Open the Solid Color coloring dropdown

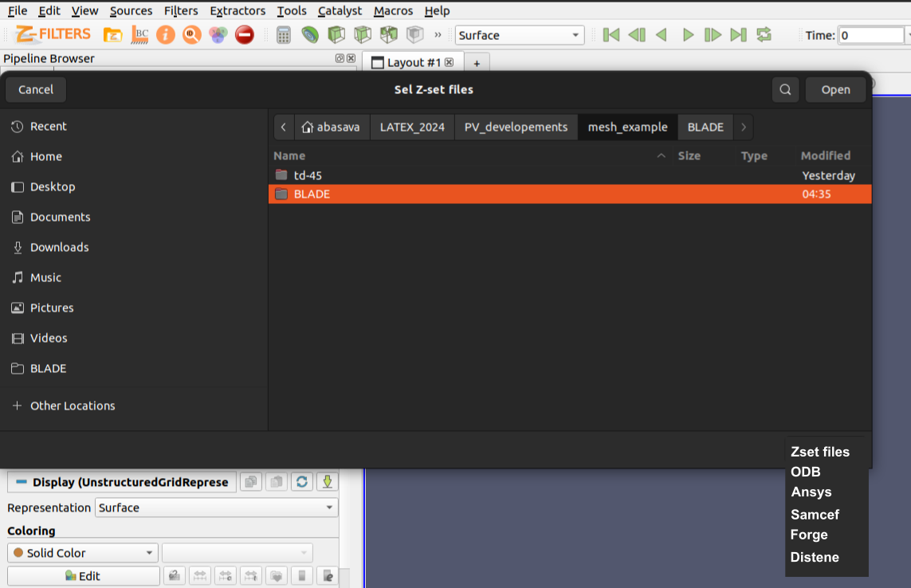pyautogui.click(x=83, y=553)
